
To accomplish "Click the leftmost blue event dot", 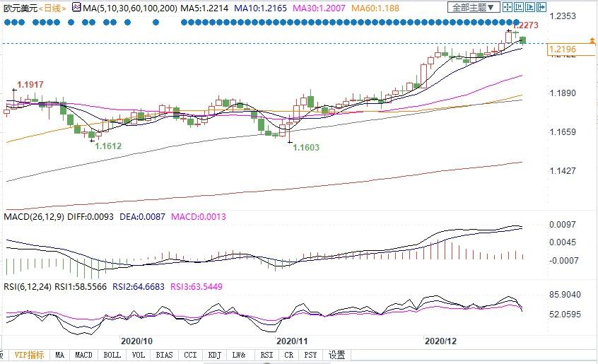I will coord(7,22).
